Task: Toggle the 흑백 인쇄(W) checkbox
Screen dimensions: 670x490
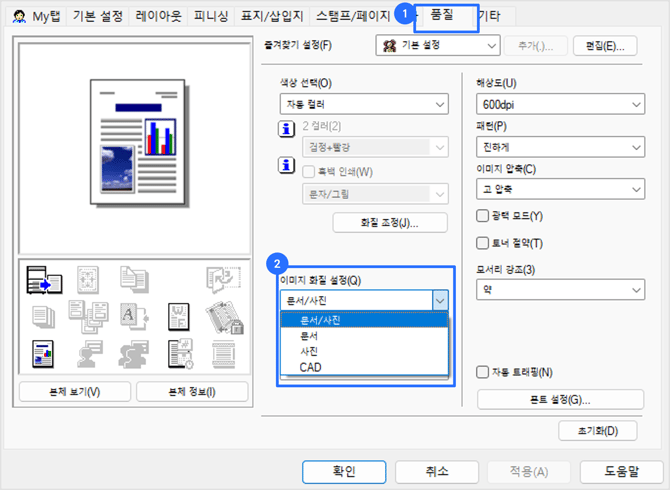Action: click(309, 172)
